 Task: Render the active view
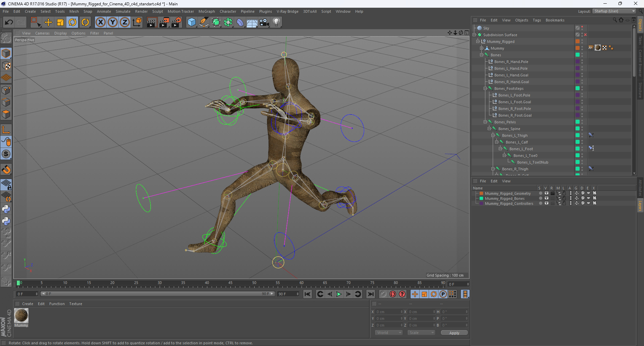tap(152, 22)
